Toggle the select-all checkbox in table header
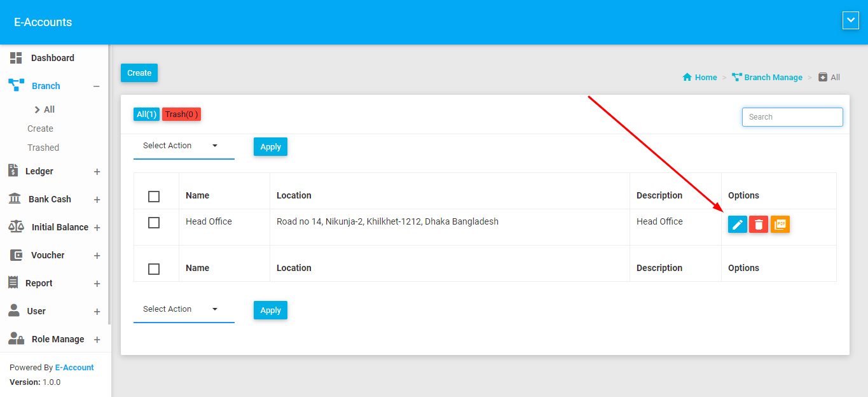The image size is (868, 397). click(x=154, y=196)
